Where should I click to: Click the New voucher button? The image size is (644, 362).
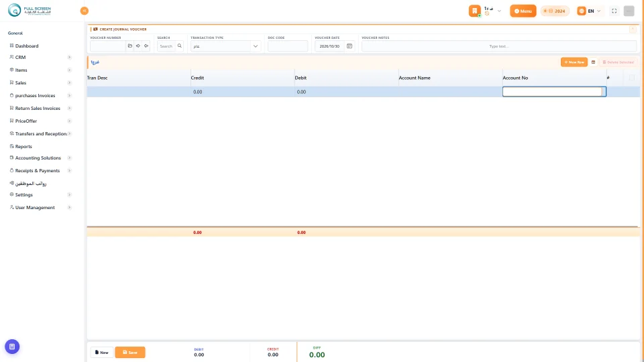[x=101, y=352]
